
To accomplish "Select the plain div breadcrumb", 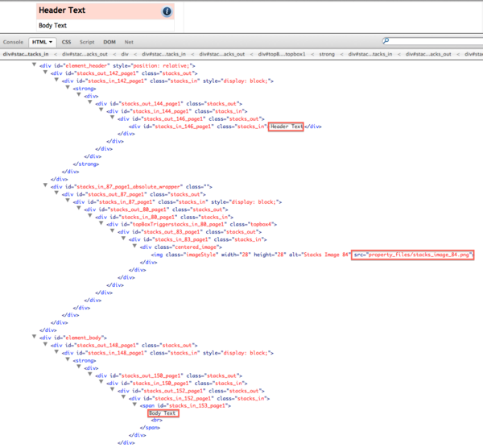I will (x=125, y=54).
